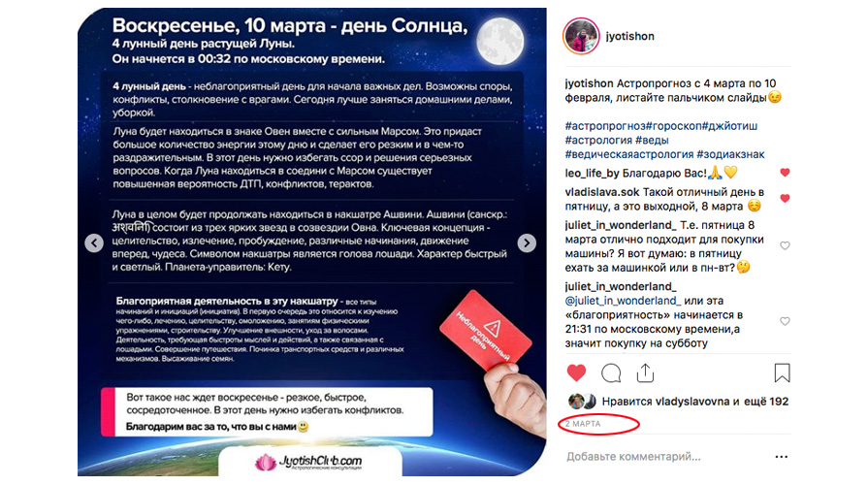Save post with bookmark icon

click(782, 372)
